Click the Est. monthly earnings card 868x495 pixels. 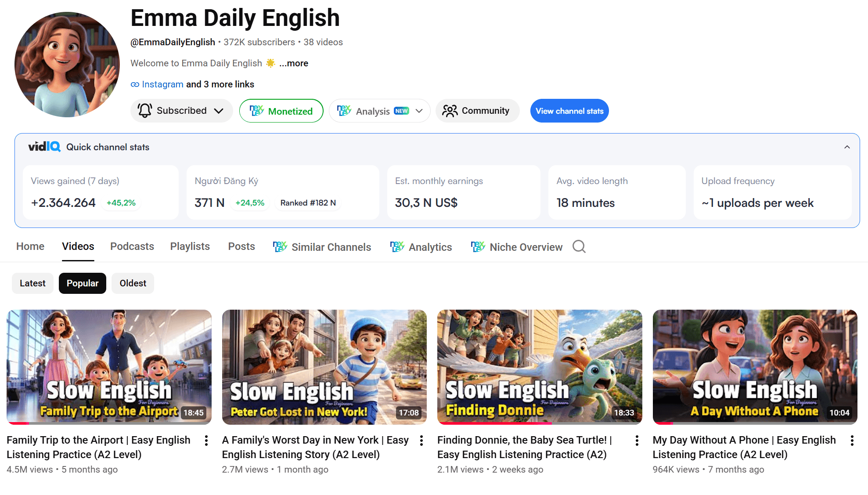[x=464, y=192]
